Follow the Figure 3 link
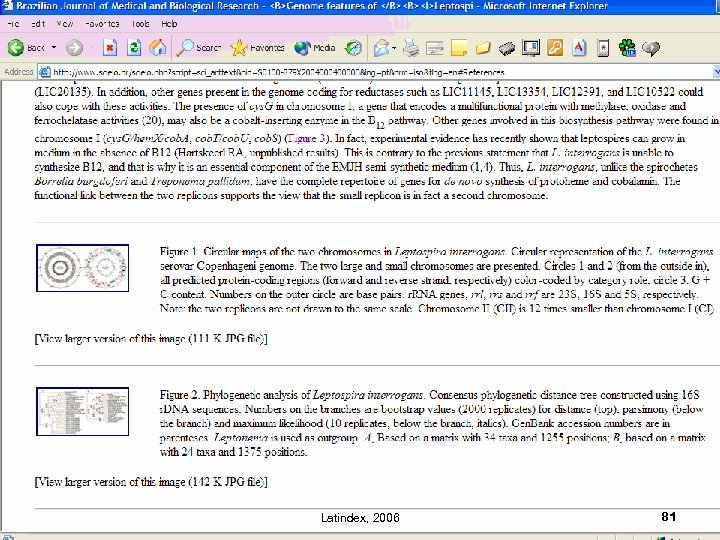The width and height of the screenshot is (720, 540). (308, 138)
